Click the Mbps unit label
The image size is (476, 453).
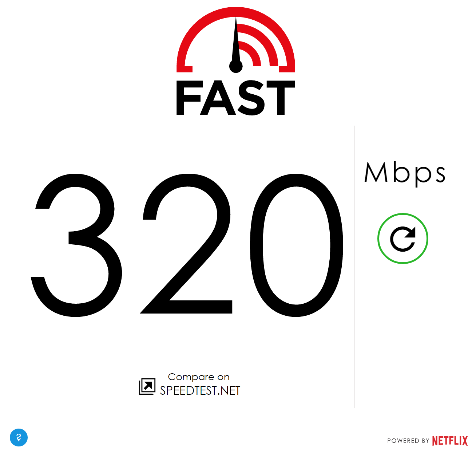coord(405,173)
